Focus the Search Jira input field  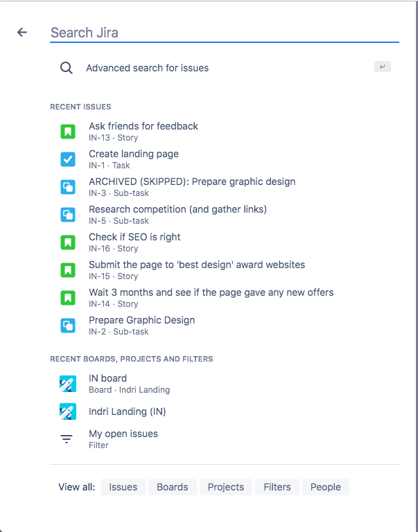coord(225,33)
